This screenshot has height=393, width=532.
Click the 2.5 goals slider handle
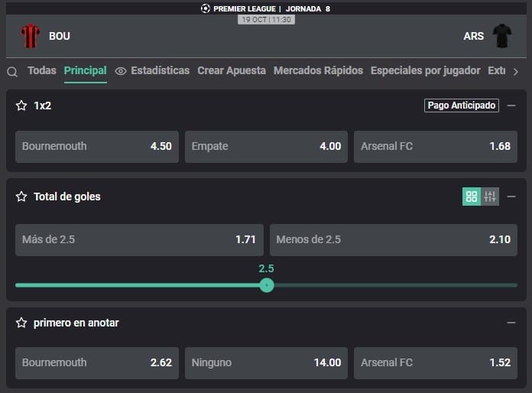pyautogui.click(x=266, y=285)
